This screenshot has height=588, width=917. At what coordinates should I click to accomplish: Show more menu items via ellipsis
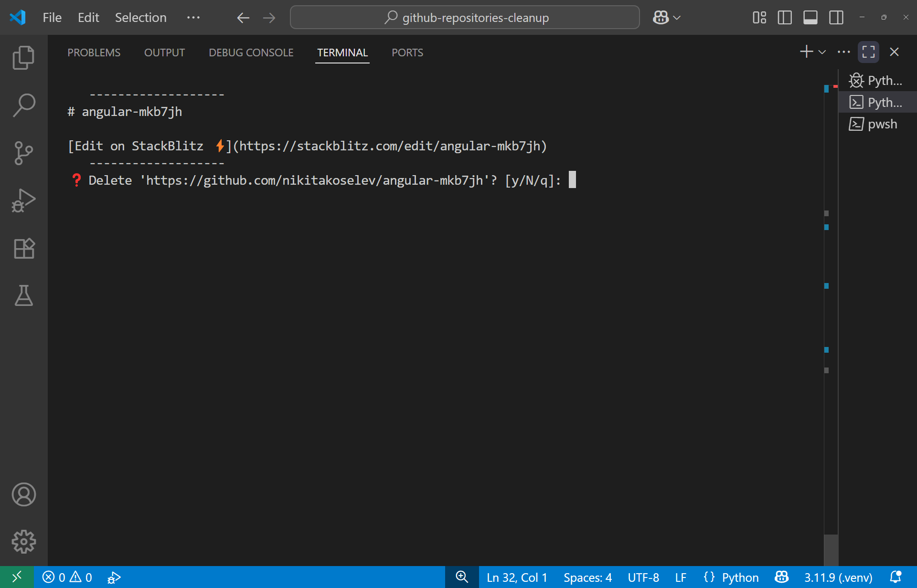click(193, 18)
